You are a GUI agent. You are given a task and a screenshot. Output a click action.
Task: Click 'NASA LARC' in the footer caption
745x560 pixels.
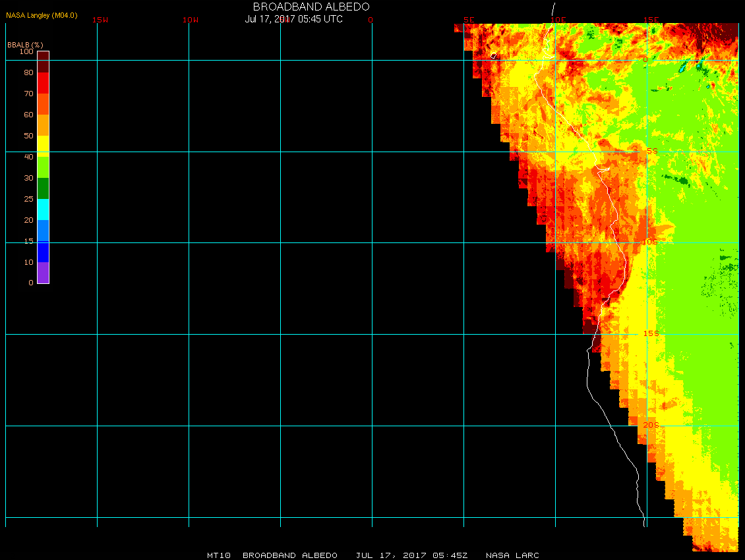coord(512,555)
